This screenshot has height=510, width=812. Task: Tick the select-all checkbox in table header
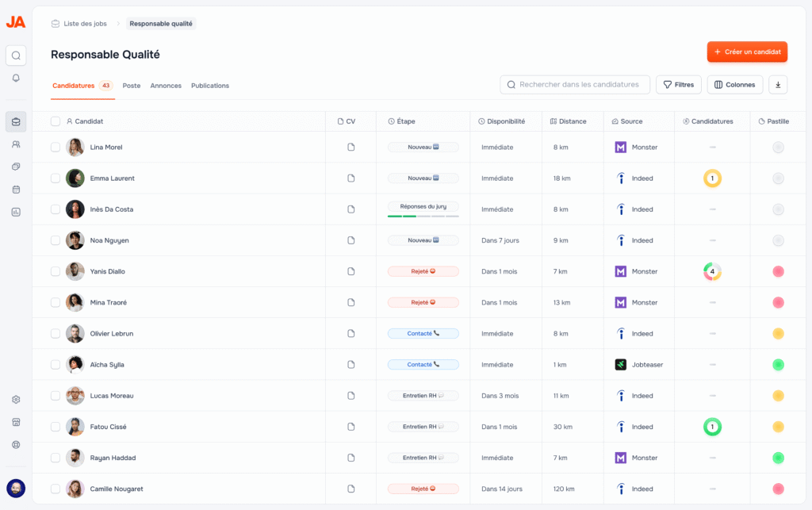tap(56, 121)
